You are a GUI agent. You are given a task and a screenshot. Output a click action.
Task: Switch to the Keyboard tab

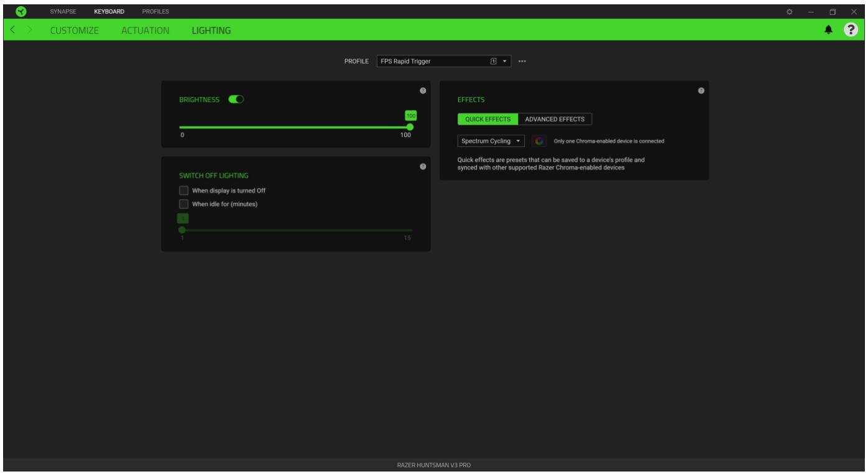point(109,12)
